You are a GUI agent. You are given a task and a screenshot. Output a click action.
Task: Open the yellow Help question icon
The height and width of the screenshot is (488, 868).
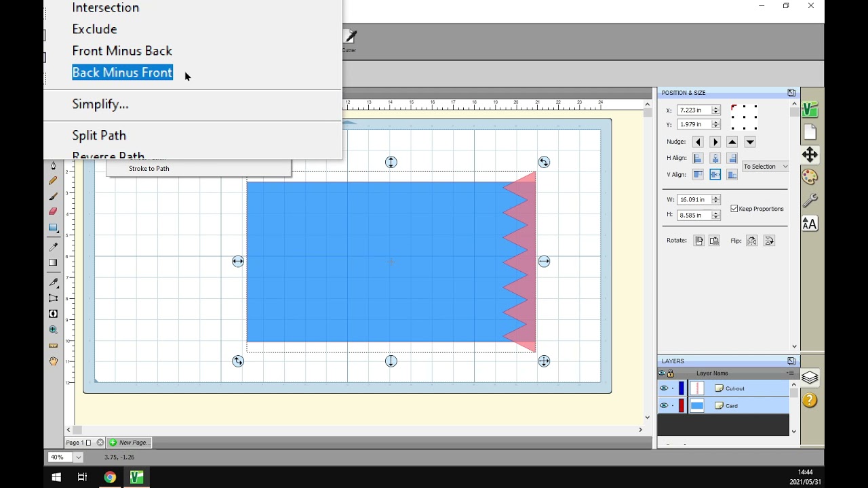pos(810,400)
